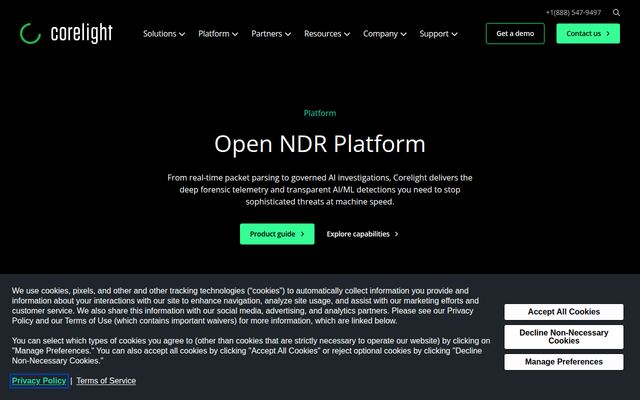Viewport: 640px width, 400px height.
Task: Open the Company nav item
Action: [x=380, y=34]
